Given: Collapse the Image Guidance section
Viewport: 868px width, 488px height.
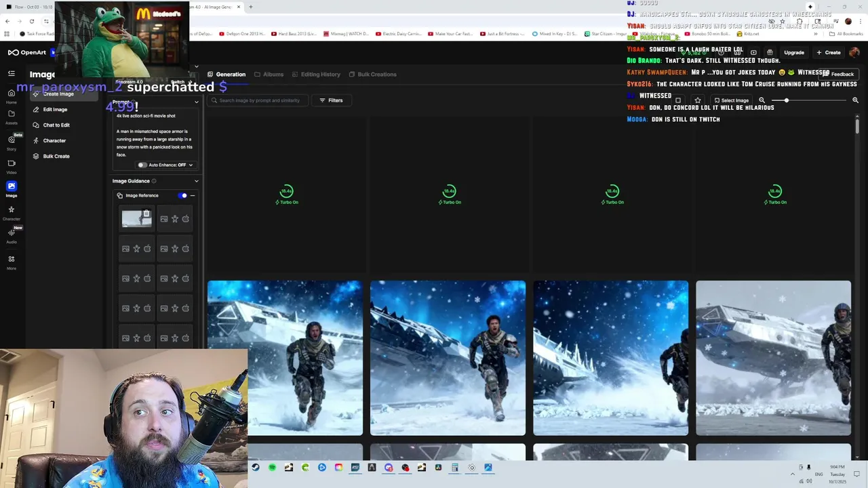Looking at the screenshot, I should [197, 181].
